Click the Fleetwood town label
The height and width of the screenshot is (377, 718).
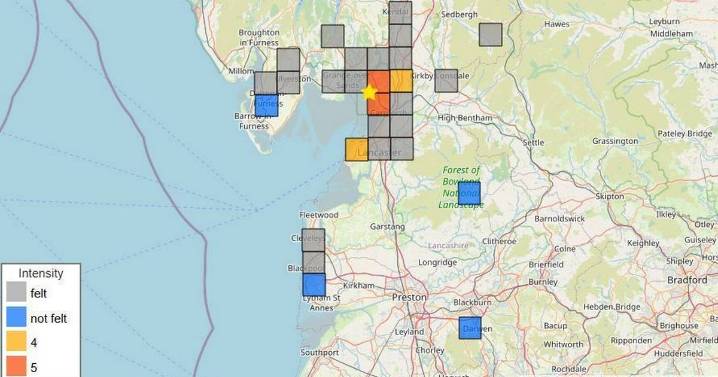coord(319,215)
